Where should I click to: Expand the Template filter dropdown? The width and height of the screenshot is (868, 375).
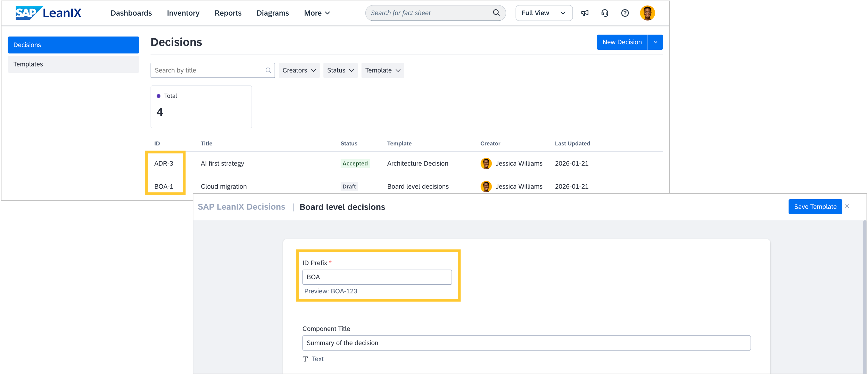pos(382,70)
